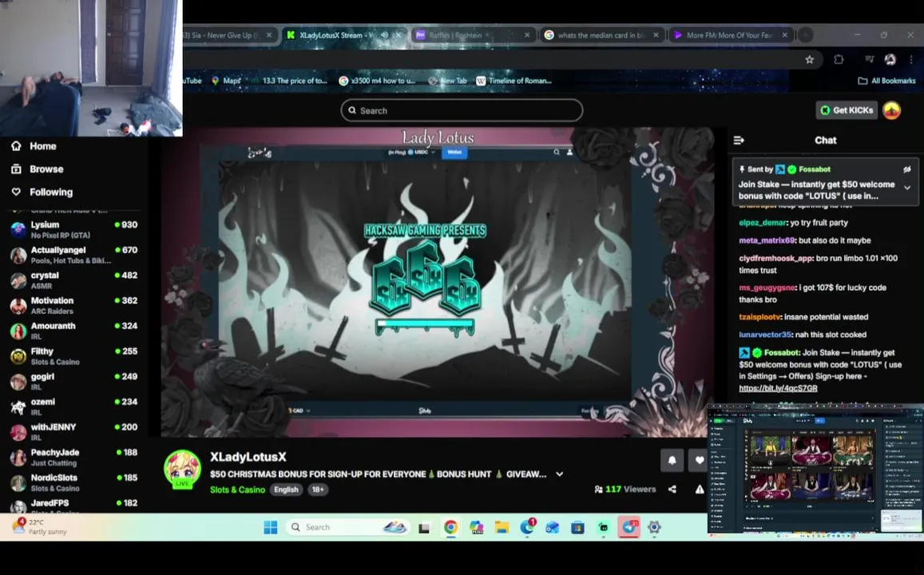Open Filthy Slots & Casino channel
The image size is (924, 575).
point(74,356)
